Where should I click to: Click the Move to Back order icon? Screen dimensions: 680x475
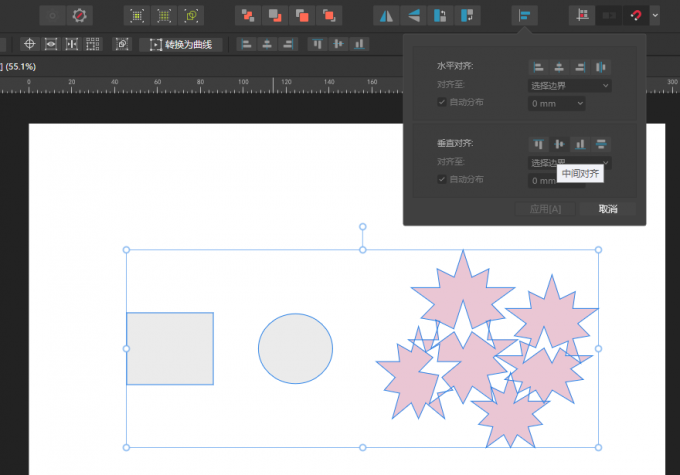[248, 16]
